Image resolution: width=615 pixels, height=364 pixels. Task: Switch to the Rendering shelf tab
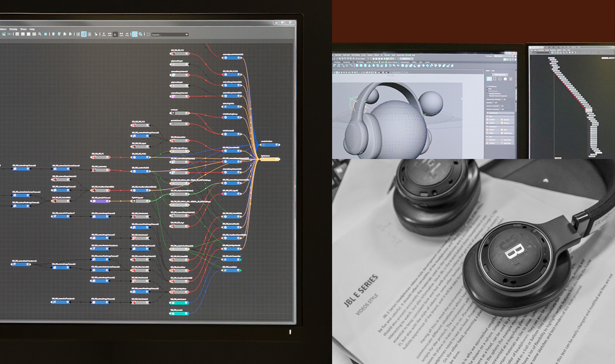[x=347, y=62]
